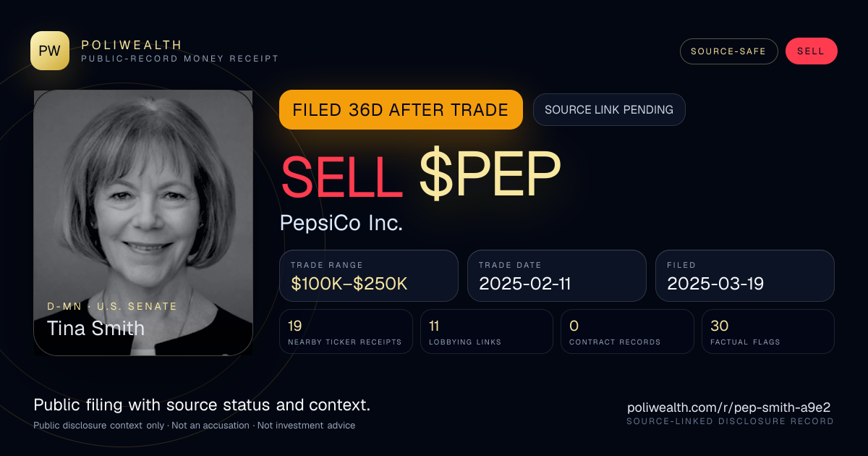The height and width of the screenshot is (456, 868).
Task: Click the gold PW logo icon
Action: tap(50, 51)
